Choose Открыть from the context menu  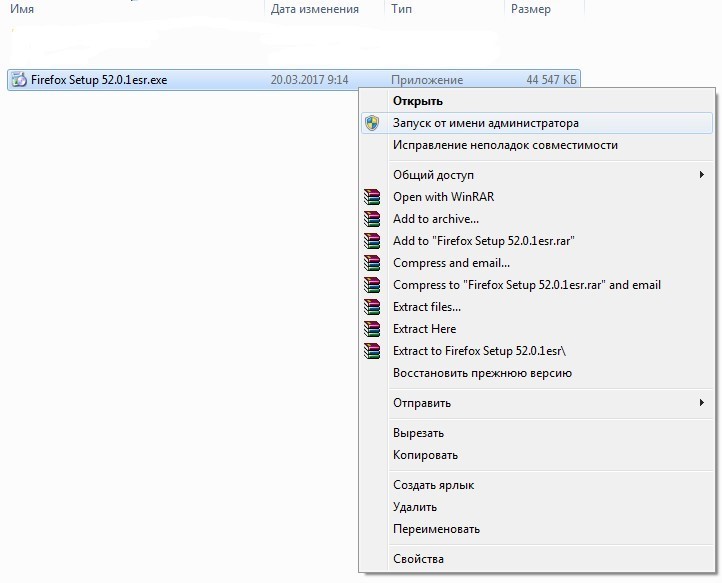click(x=418, y=101)
